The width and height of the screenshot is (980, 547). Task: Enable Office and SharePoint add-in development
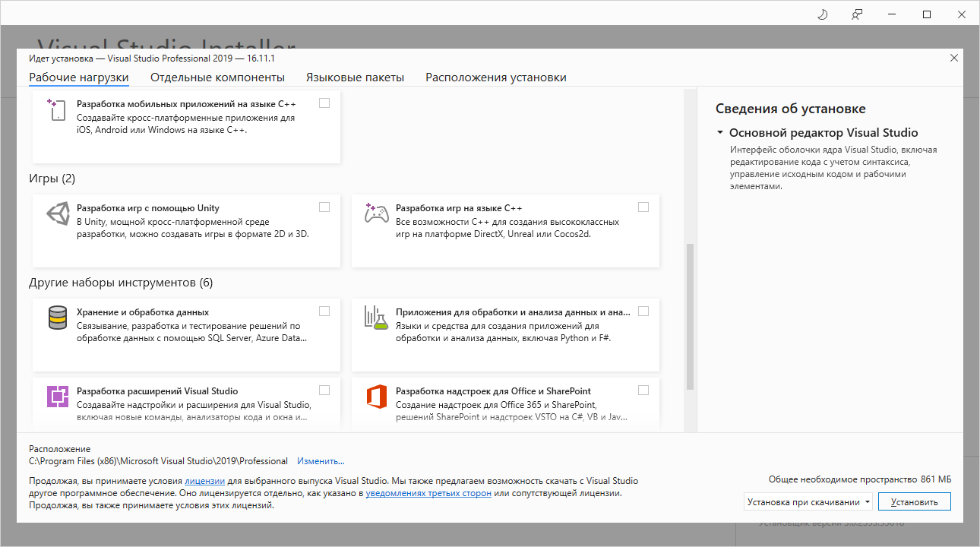[643, 390]
